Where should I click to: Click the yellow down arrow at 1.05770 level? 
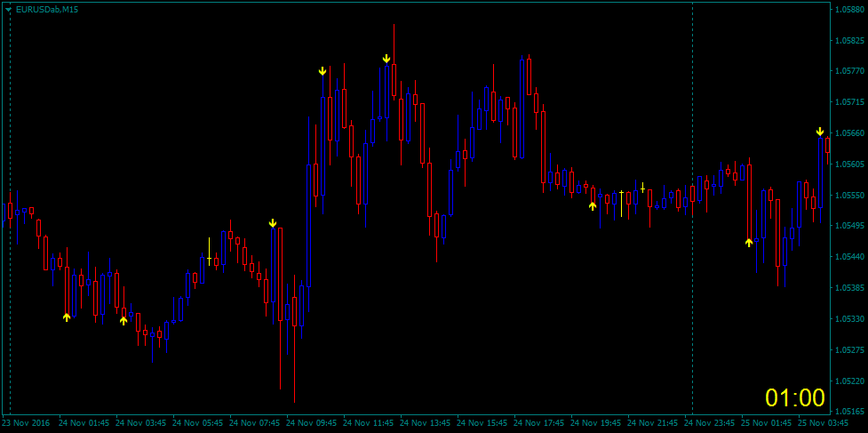[323, 71]
